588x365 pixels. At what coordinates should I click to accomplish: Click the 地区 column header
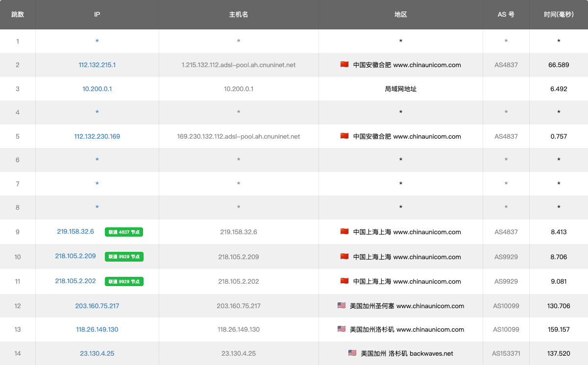401,15
